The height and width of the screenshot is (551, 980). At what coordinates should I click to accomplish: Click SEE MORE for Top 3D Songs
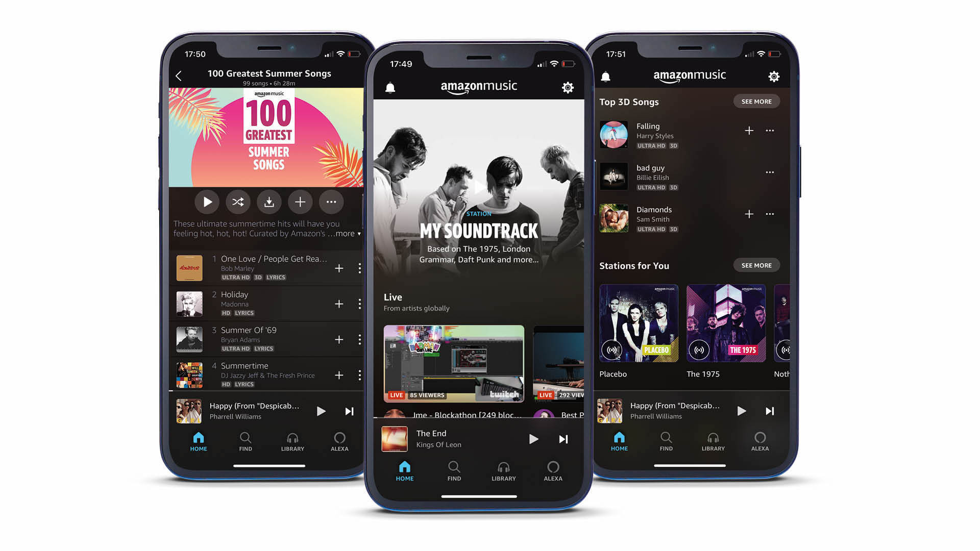point(754,102)
